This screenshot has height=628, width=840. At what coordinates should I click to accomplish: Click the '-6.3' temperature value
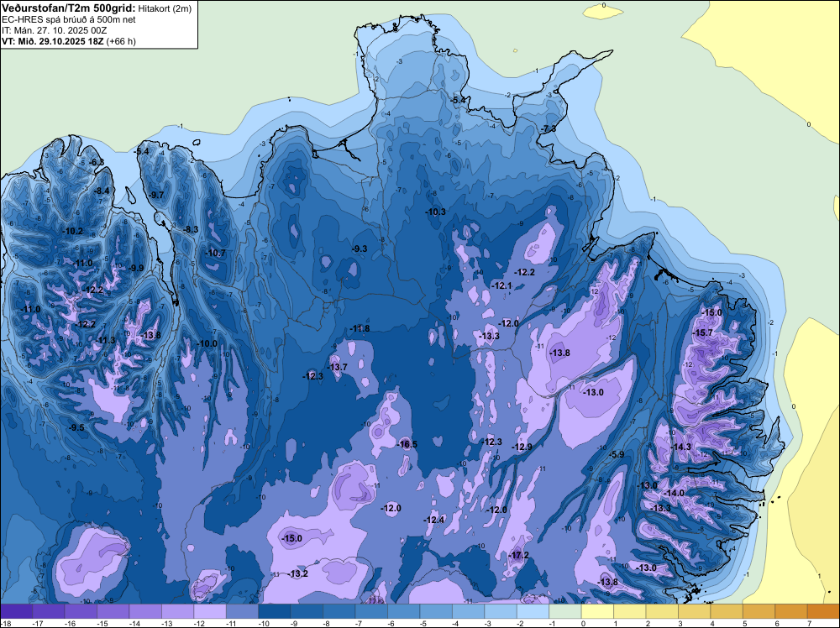(x=97, y=162)
